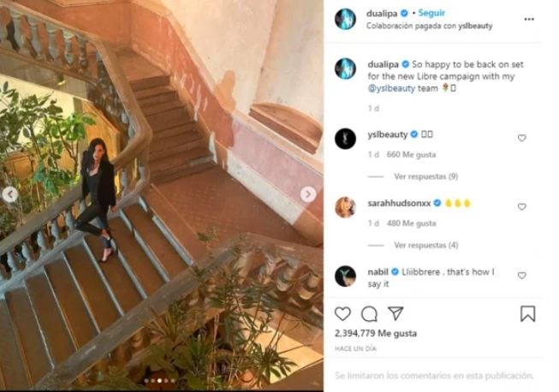Go to next photo with right arrow
The width and height of the screenshot is (559, 392).
click(x=308, y=194)
